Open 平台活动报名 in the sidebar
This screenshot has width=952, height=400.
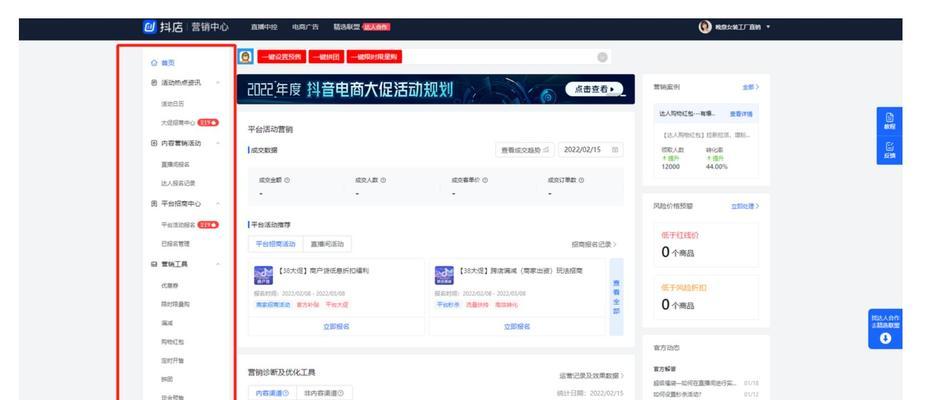(178, 225)
